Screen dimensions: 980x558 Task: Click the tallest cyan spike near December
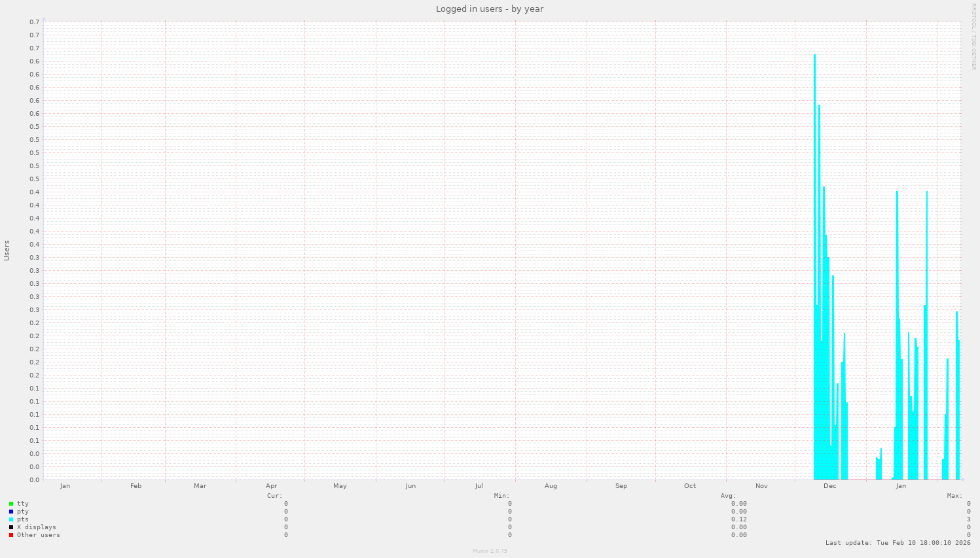814,262
